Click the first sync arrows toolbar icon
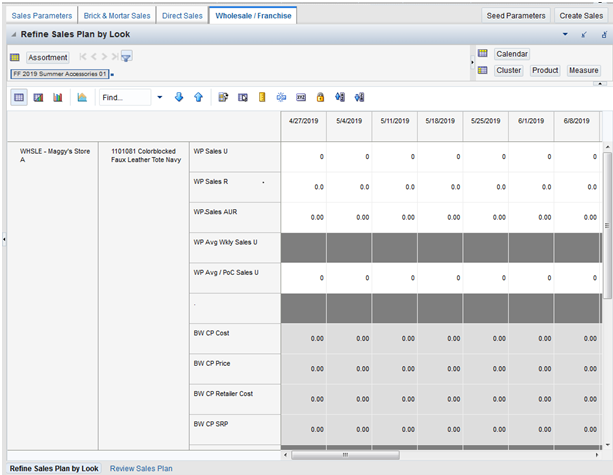Image resolution: width=613 pixels, height=475 pixels. pos(340,97)
